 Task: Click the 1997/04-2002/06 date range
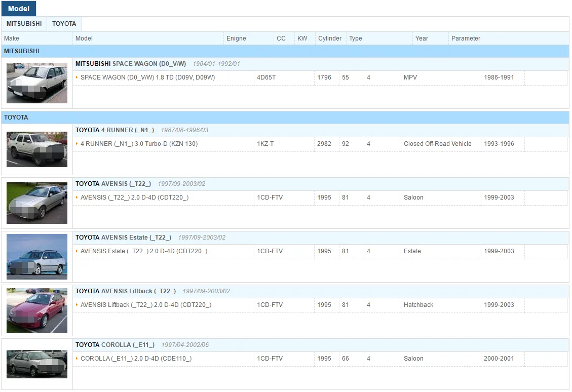click(x=185, y=344)
